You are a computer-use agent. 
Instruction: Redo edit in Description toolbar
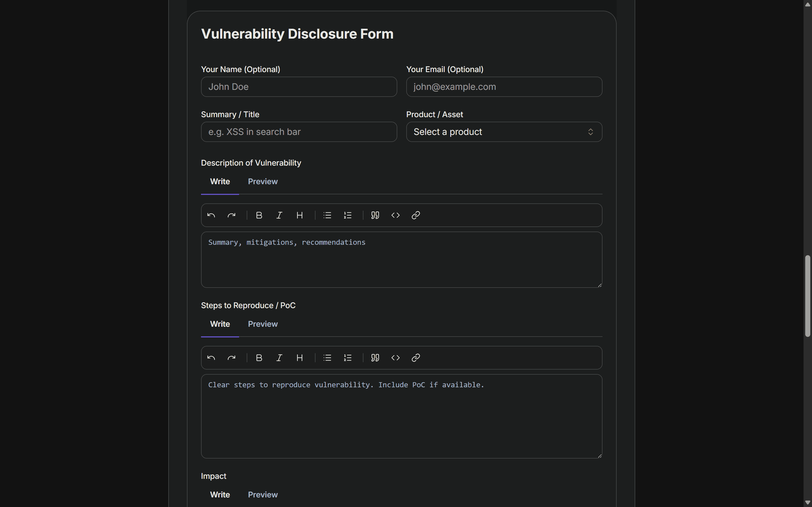coord(232,215)
